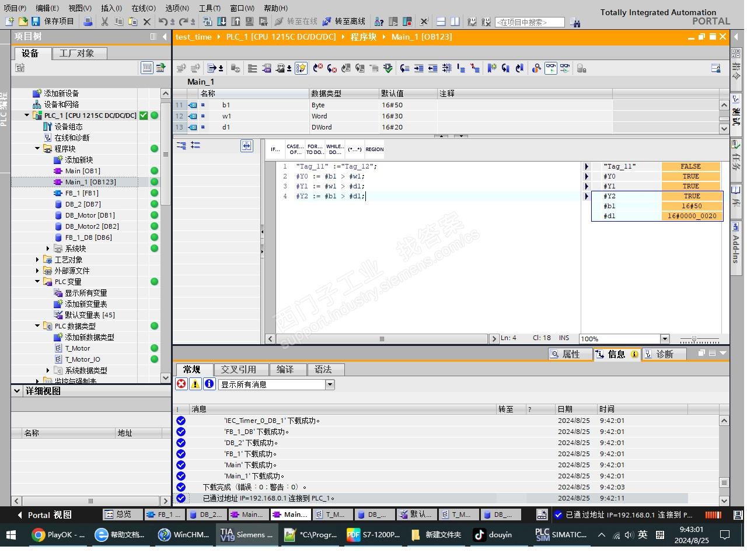Click the save project icon
747x560 pixels.
pos(36,22)
